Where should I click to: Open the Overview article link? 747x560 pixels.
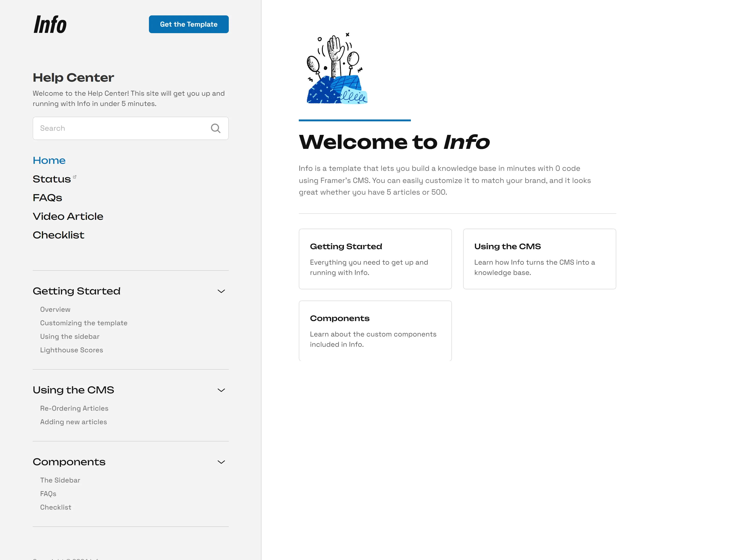55,310
